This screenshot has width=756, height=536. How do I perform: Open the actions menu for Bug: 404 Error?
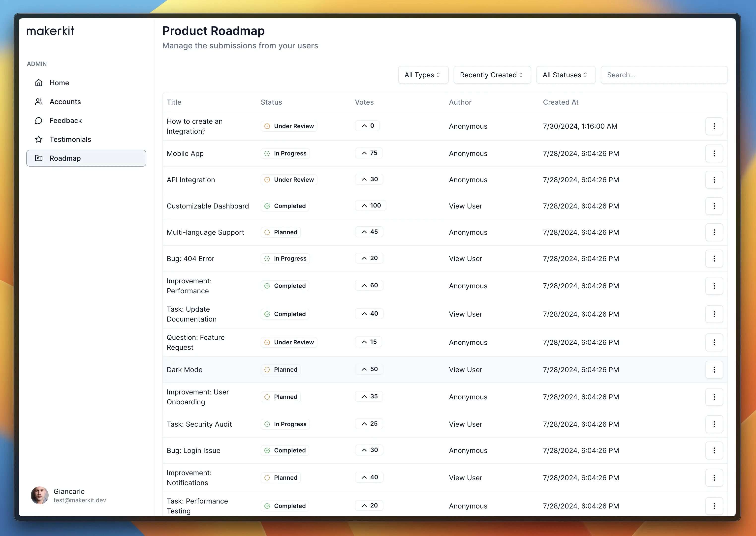[714, 259]
